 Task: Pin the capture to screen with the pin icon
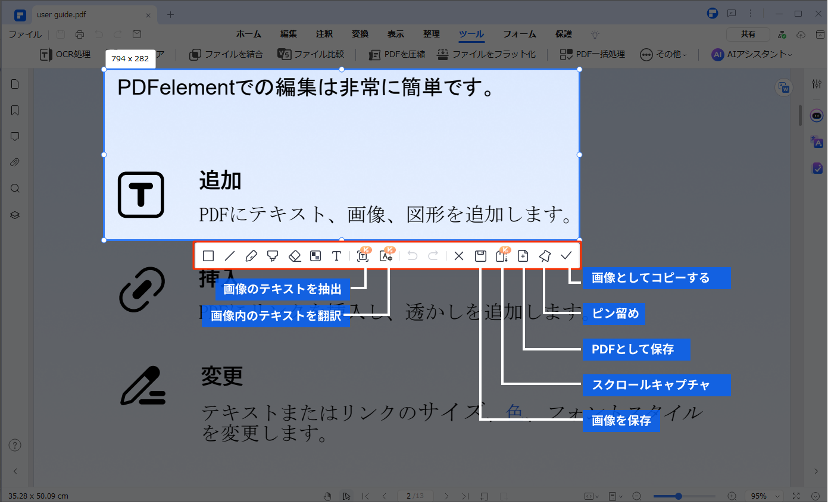coord(545,256)
